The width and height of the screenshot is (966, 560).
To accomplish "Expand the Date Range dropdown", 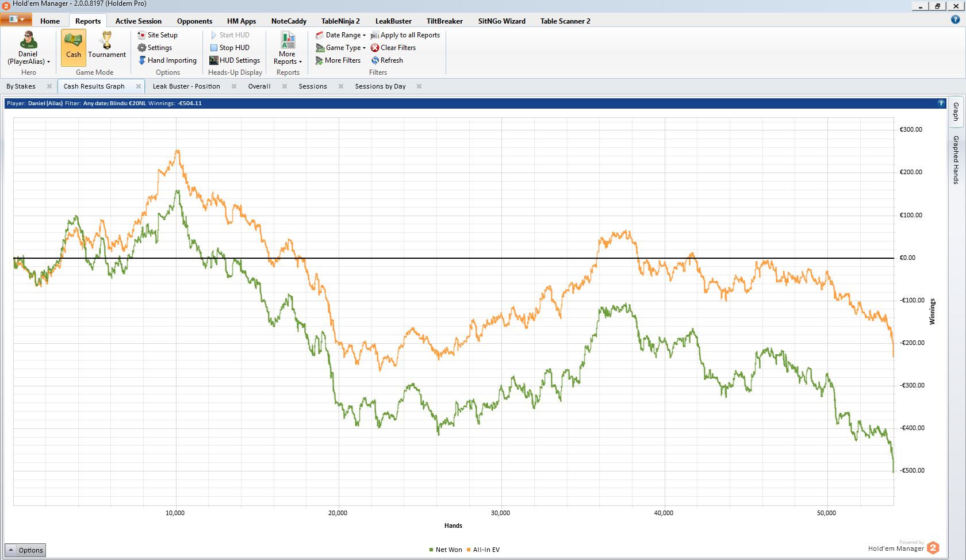I will point(340,35).
